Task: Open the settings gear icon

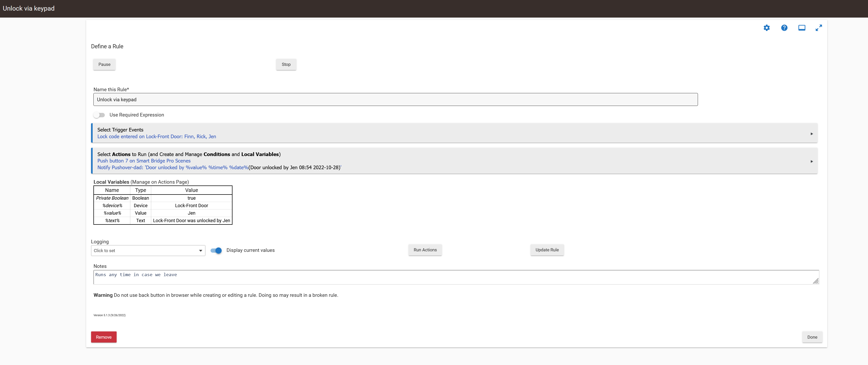Action: coord(767,28)
